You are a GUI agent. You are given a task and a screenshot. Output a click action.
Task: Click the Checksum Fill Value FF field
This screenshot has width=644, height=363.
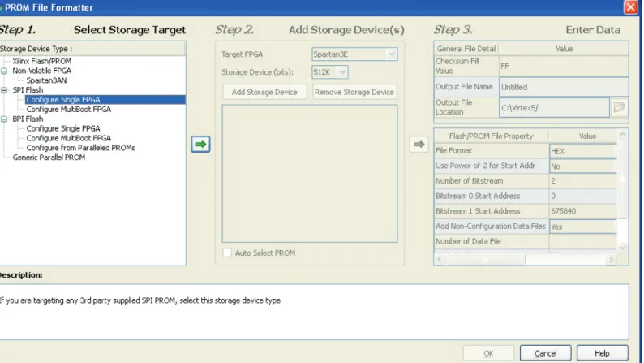(x=564, y=66)
